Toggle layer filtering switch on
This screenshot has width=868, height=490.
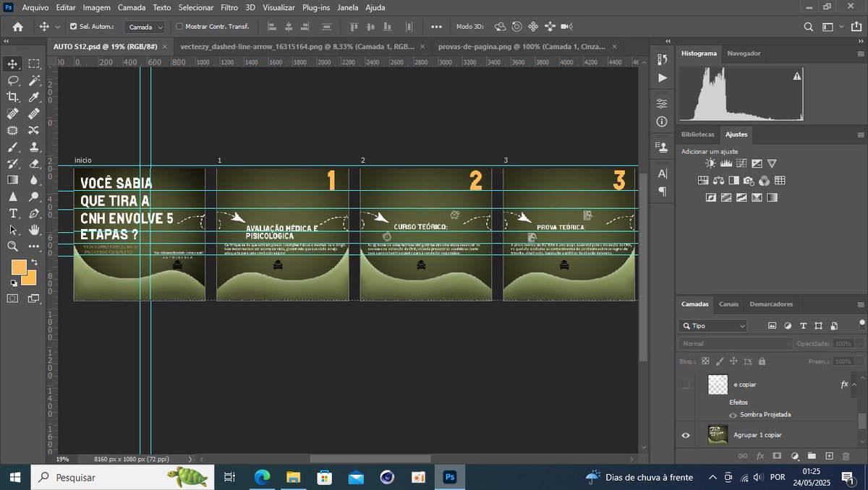tap(861, 326)
